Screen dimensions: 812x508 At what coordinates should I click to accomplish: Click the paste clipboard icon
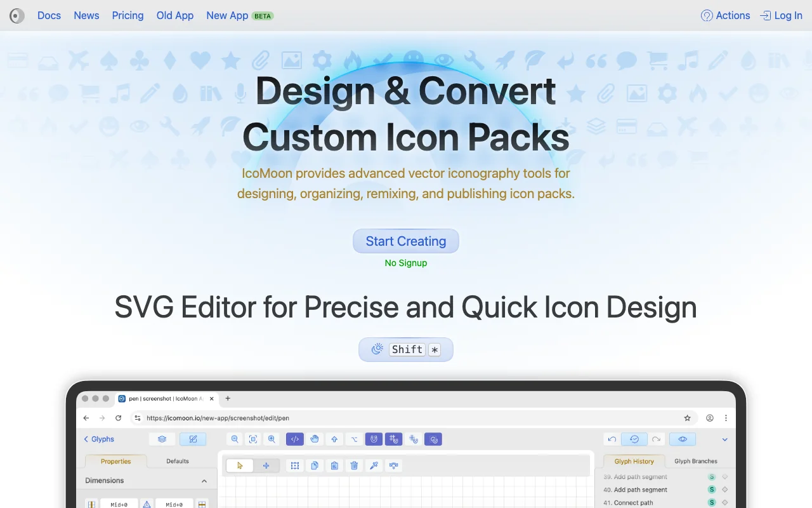coord(334,465)
